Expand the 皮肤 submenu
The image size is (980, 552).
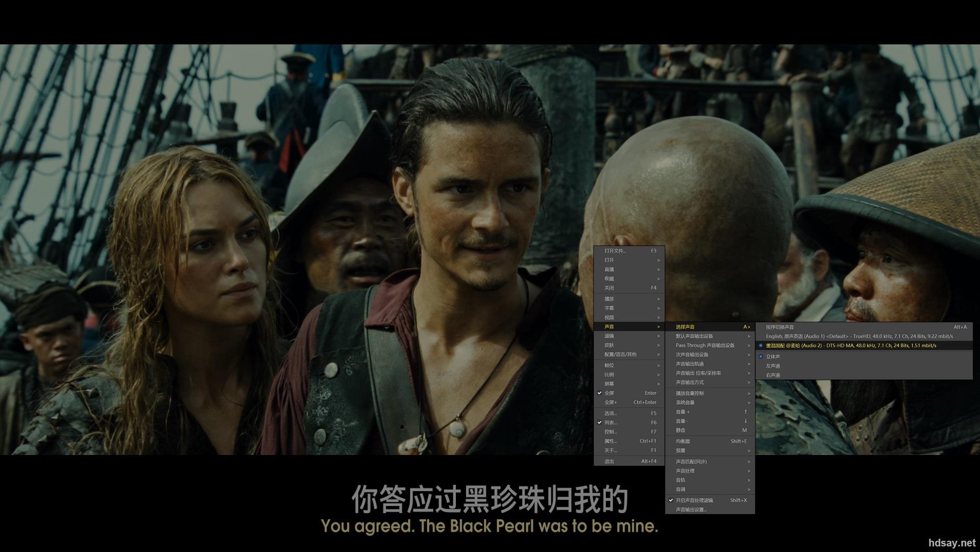629,345
